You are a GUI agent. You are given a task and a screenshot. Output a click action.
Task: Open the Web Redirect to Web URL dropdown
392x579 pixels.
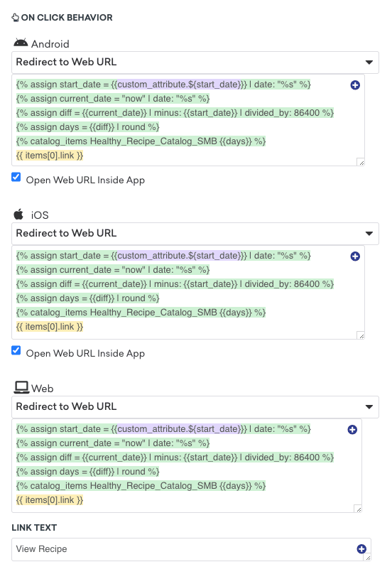pos(195,407)
